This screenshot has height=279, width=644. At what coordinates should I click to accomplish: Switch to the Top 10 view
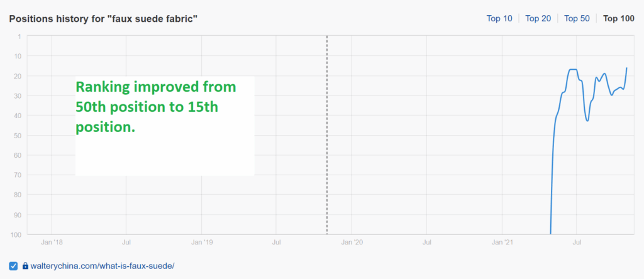(x=499, y=18)
